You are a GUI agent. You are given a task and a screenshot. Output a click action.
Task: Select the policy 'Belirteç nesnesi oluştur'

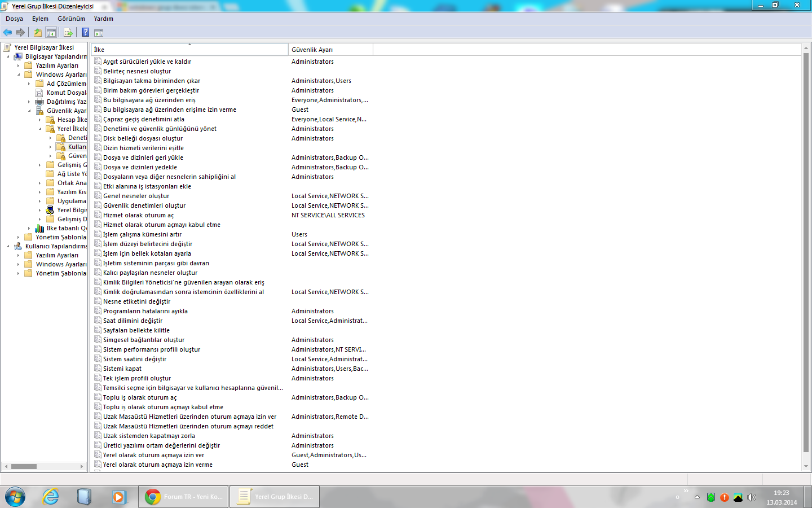[x=137, y=71]
